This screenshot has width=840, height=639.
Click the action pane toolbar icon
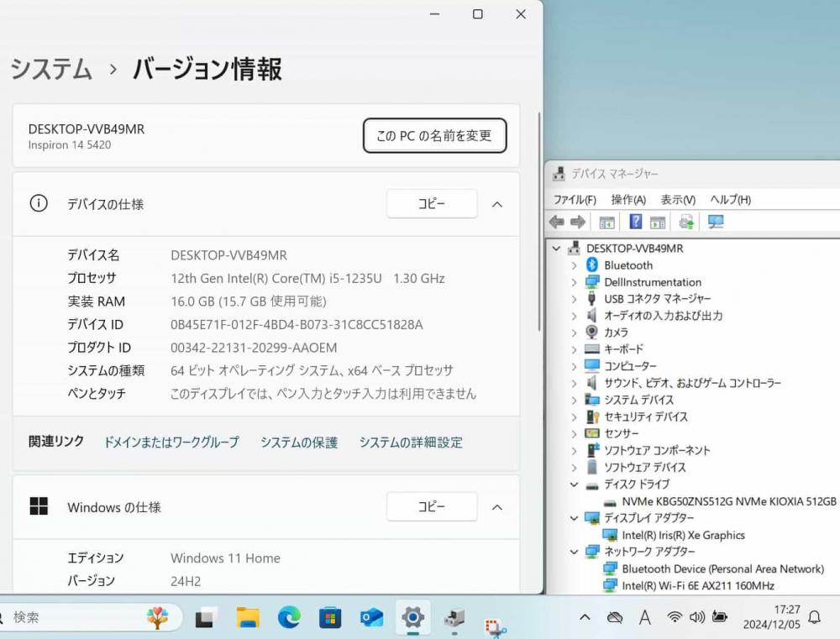(x=658, y=222)
